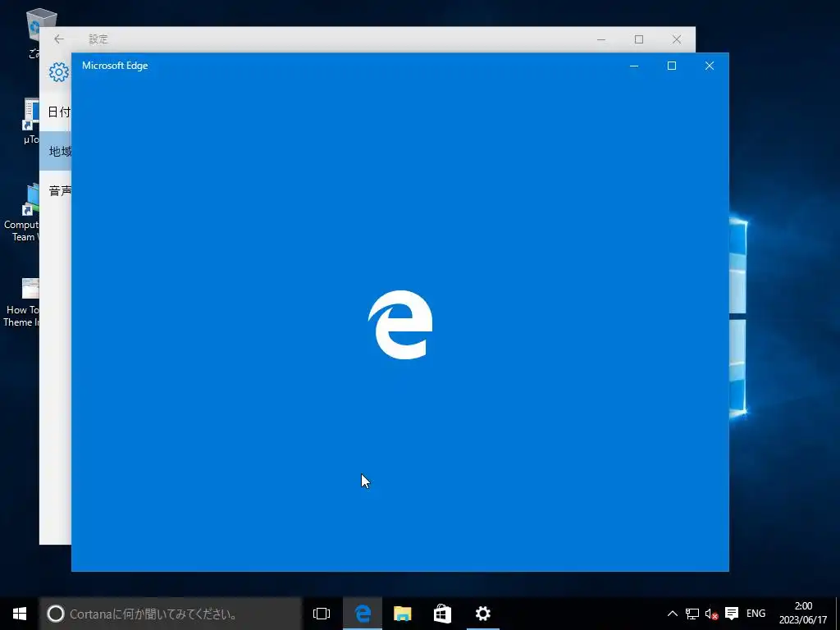Select the How To Theme desktop file
The image size is (840, 630).
(21, 303)
